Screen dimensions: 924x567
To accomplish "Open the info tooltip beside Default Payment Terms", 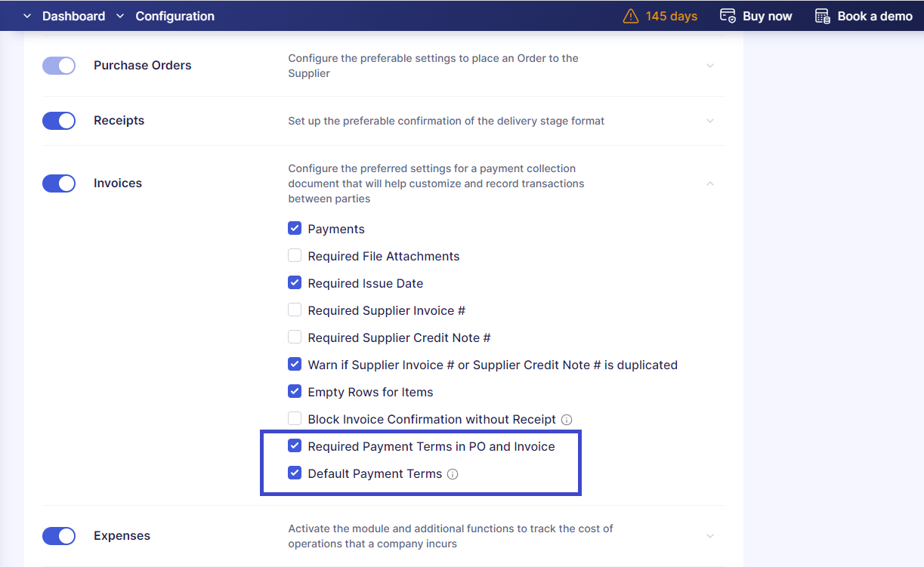I will [452, 474].
